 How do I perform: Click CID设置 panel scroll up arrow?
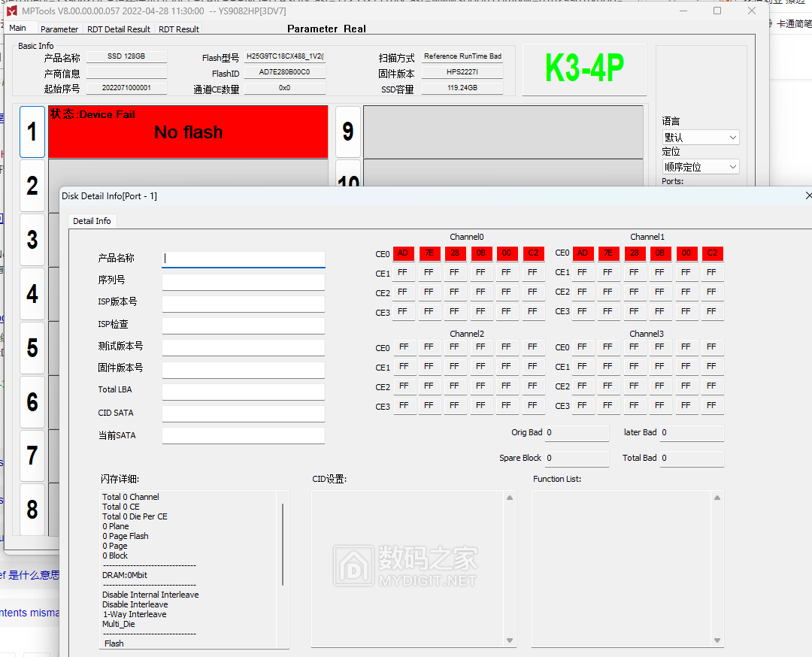pyautogui.click(x=510, y=498)
